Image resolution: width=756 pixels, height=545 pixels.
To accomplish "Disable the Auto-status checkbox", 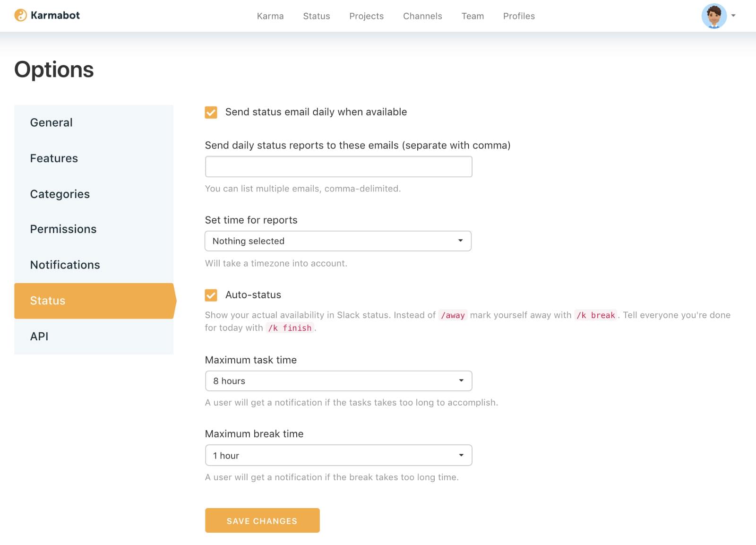I will pos(211,295).
